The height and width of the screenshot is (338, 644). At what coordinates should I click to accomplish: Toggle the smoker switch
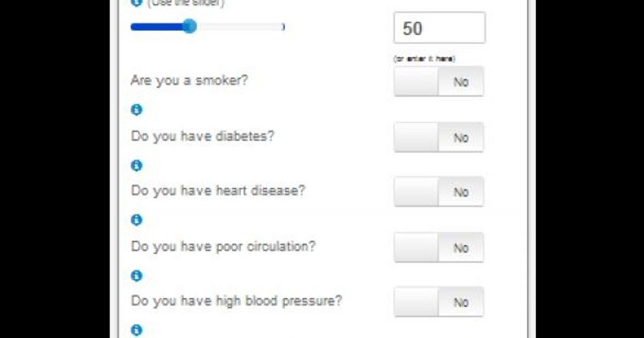(x=438, y=82)
